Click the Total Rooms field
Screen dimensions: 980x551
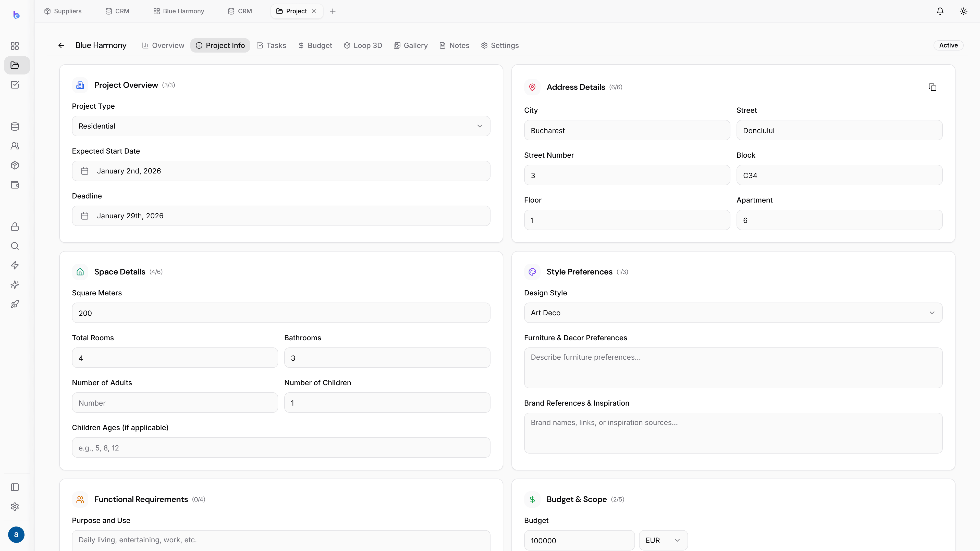click(175, 358)
